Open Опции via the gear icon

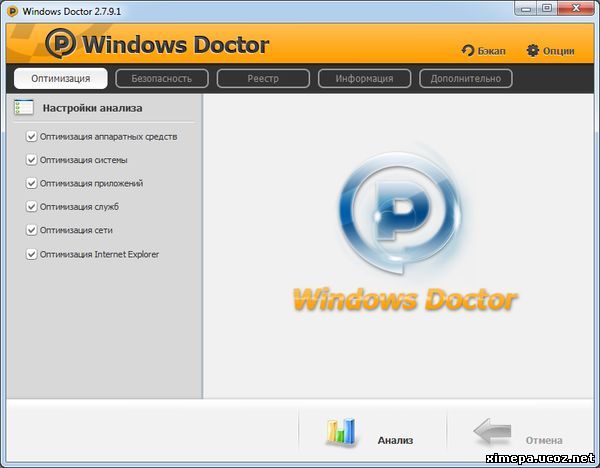pyautogui.click(x=532, y=50)
